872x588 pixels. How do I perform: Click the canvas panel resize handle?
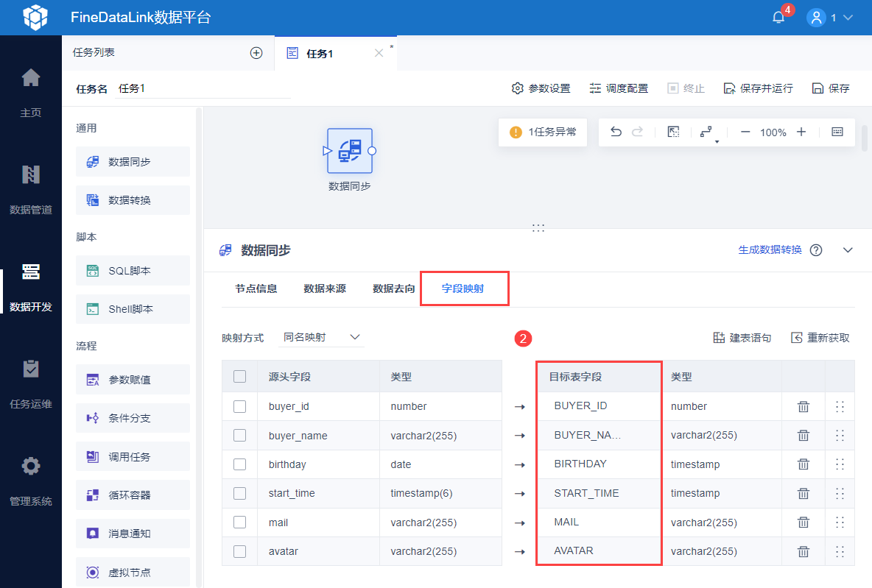coord(538,228)
